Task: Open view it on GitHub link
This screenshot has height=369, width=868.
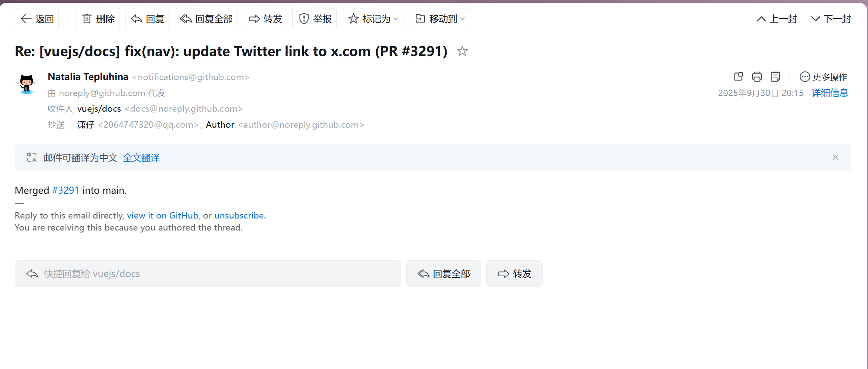Action: [x=162, y=215]
